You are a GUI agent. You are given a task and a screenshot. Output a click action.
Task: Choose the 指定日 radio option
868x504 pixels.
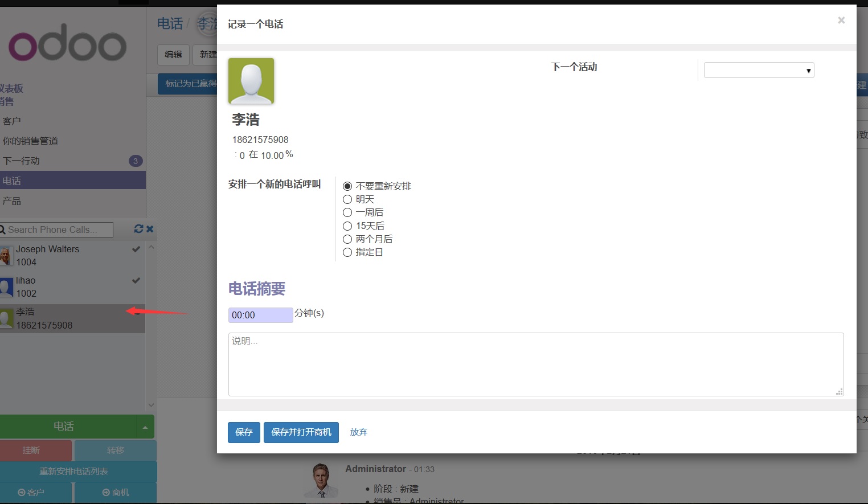[347, 252]
